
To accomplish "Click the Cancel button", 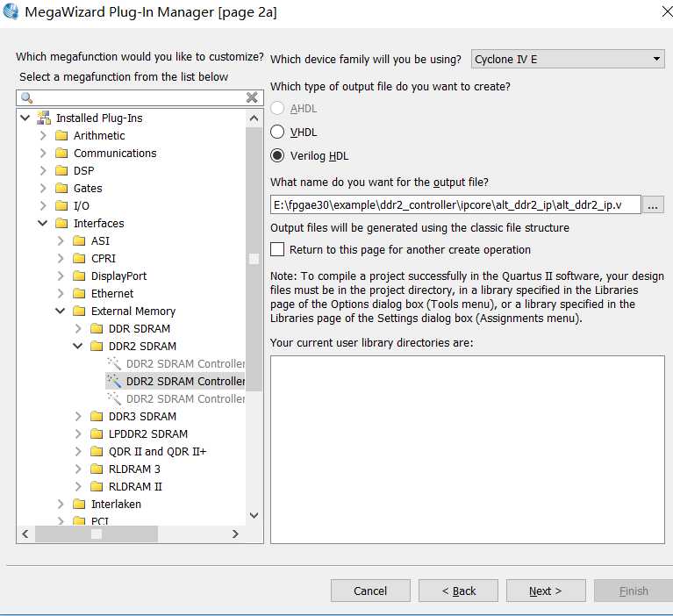I will (x=370, y=591).
